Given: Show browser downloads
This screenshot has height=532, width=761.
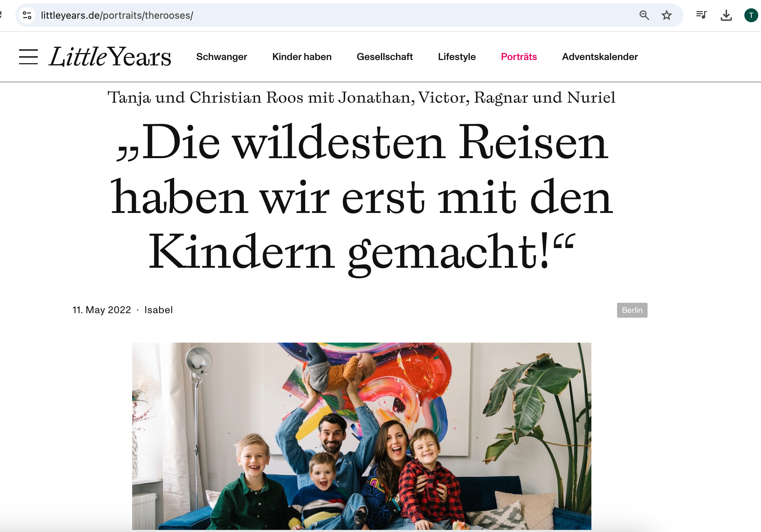Looking at the screenshot, I should pyautogui.click(x=726, y=15).
